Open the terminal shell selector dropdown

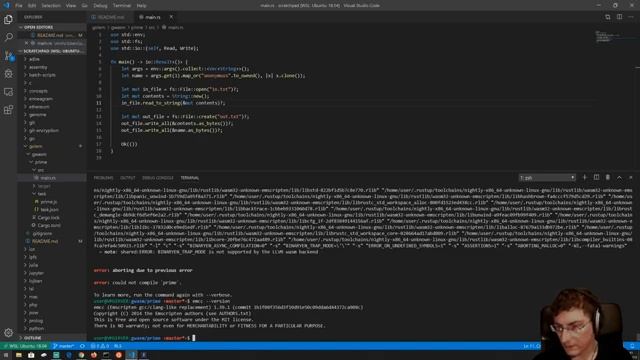[x=547, y=178]
